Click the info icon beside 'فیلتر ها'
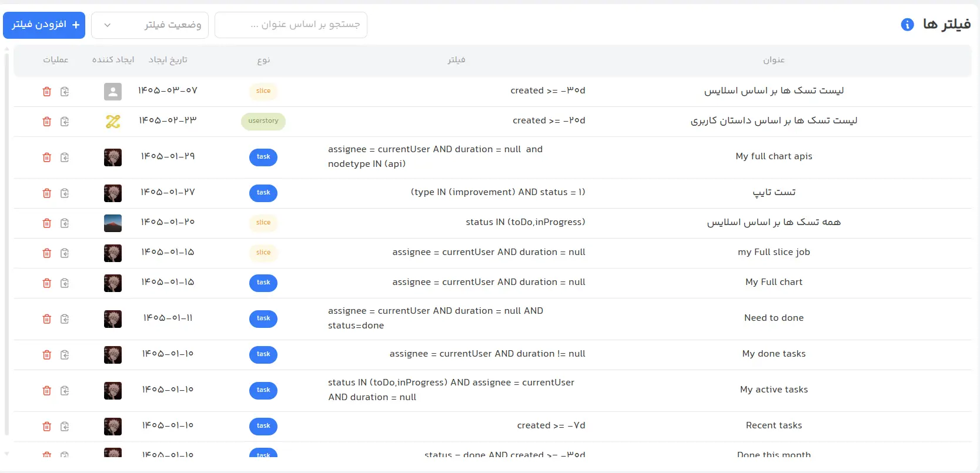 point(907,25)
